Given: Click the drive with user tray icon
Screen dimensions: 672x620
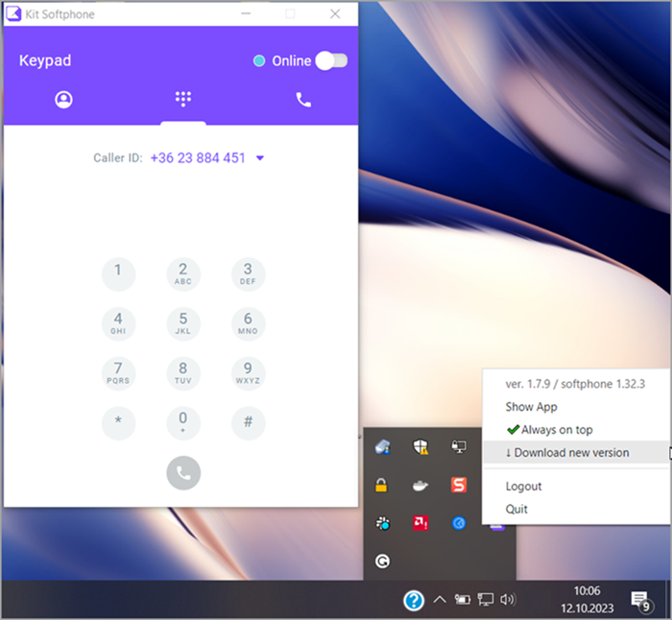Looking at the screenshot, I should click(382, 447).
